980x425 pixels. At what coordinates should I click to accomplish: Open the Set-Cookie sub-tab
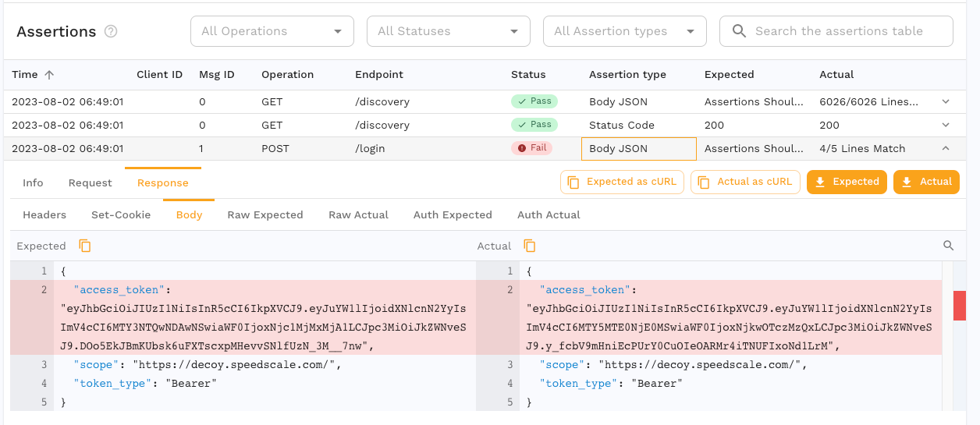(121, 214)
